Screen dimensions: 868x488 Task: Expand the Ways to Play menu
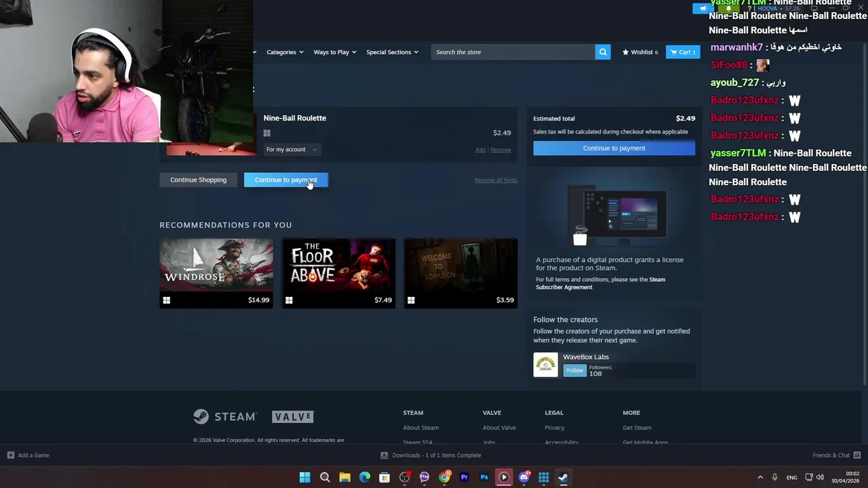[334, 52]
